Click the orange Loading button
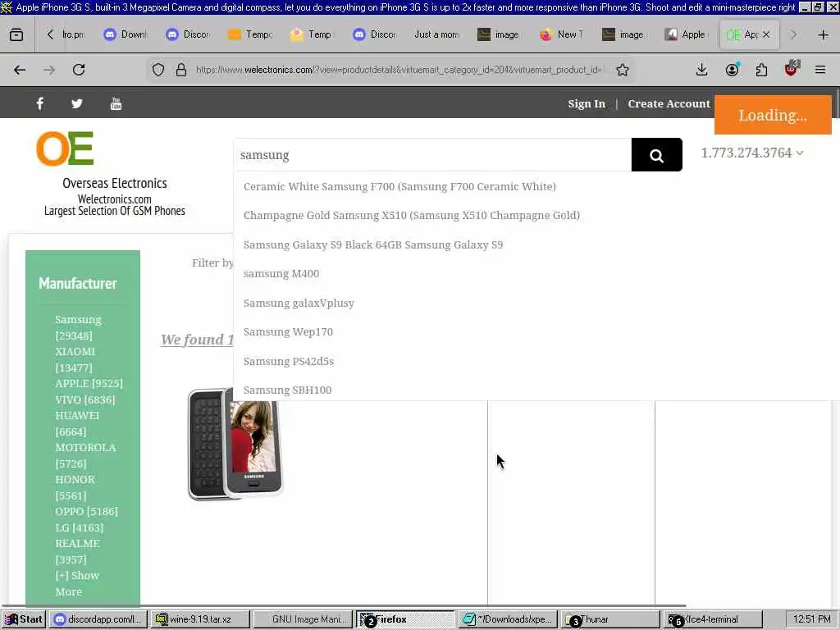 [x=773, y=115]
